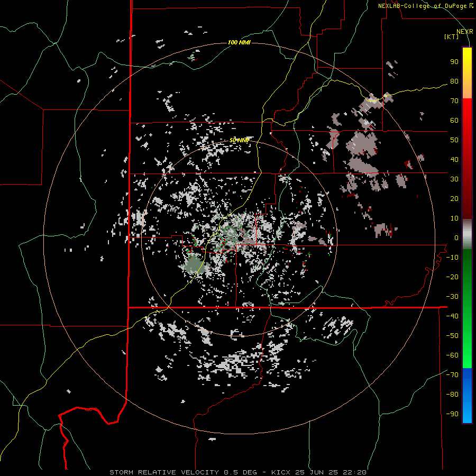Pick the blue segment of the color scale
Viewport: 476px width, 476px height.
(467, 396)
